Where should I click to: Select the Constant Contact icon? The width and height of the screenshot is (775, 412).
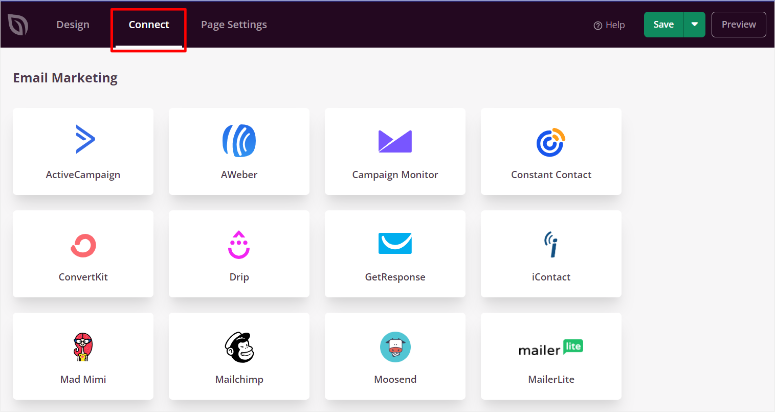(551, 143)
